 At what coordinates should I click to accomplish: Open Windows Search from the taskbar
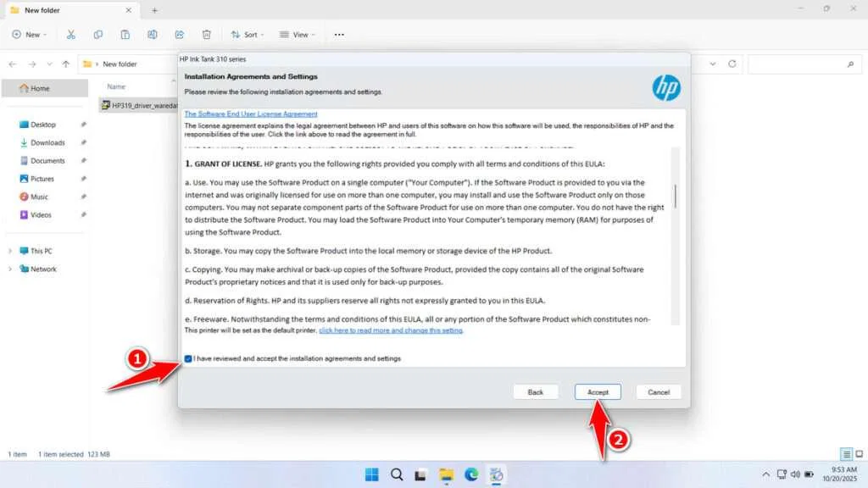[396, 474]
